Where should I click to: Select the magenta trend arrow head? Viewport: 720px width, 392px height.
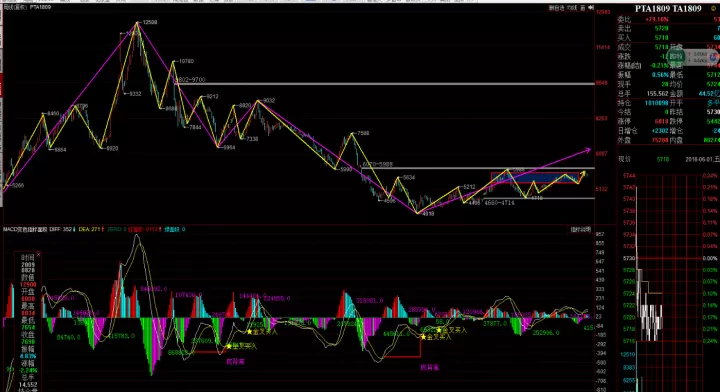click(587, 150)
